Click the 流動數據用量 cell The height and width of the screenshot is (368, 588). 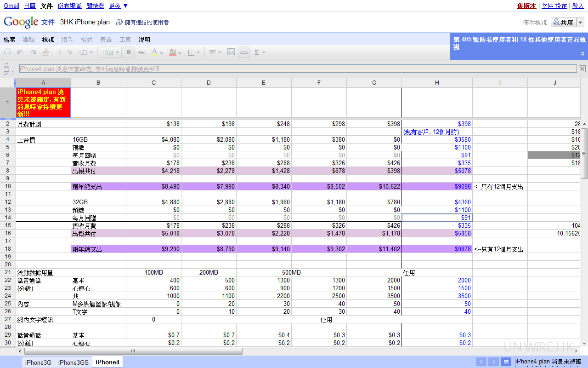click(x=43, y=273)
